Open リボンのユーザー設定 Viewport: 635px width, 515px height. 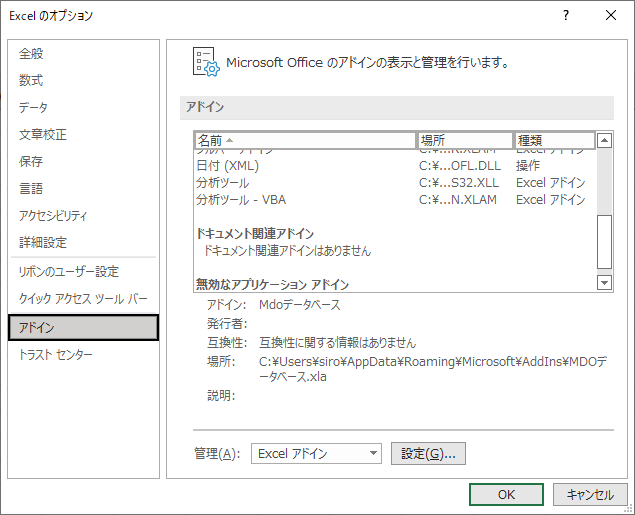coord(68,271)
